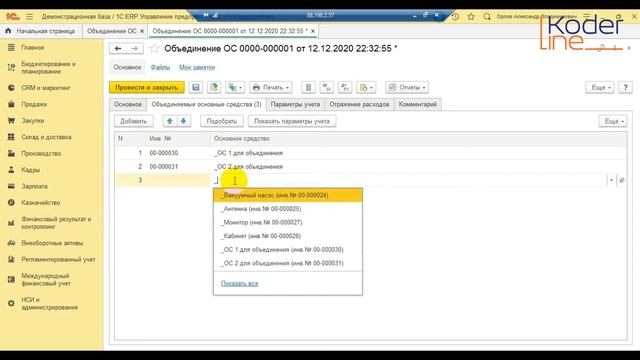This screenshot has width=640, height=360.
Task: Click the Подобрать button
Action: coord(222,121)
